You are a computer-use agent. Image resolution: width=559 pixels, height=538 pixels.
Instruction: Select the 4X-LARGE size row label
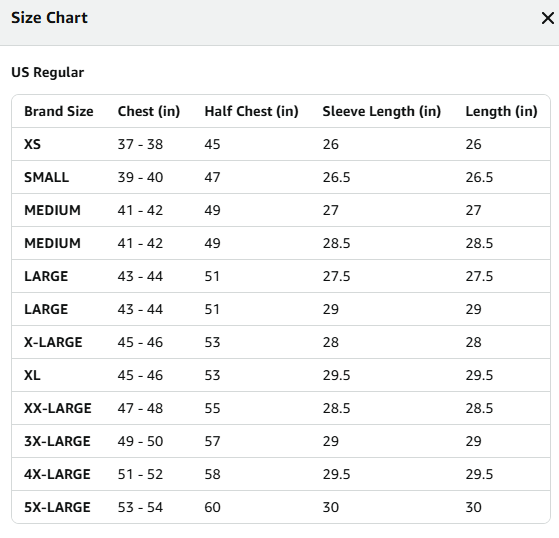pos(57,474)
